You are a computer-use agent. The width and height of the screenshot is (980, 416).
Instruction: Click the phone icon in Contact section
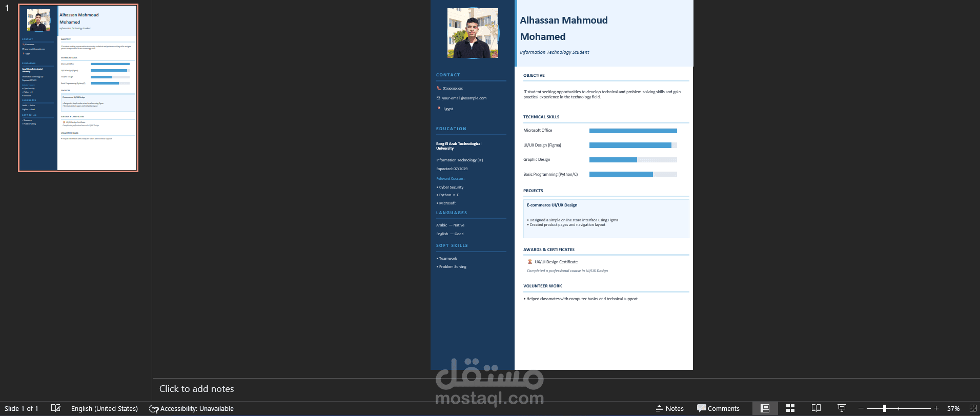439,88
